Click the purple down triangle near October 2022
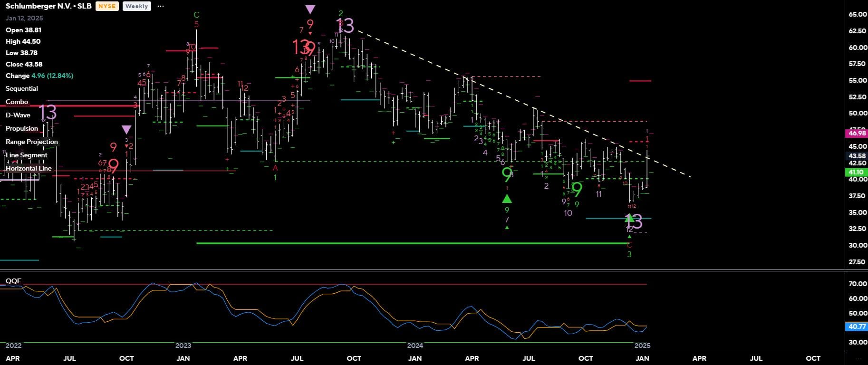 [x=126, y=130]
